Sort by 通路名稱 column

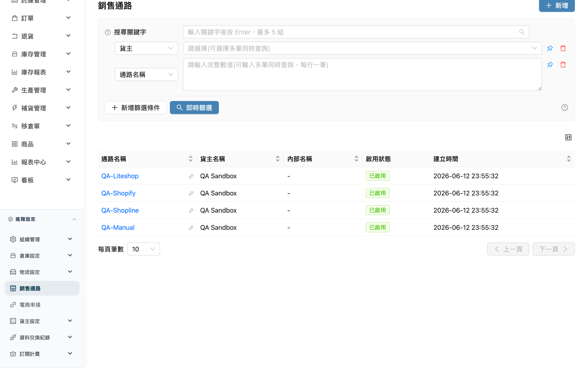click(190, 159)
